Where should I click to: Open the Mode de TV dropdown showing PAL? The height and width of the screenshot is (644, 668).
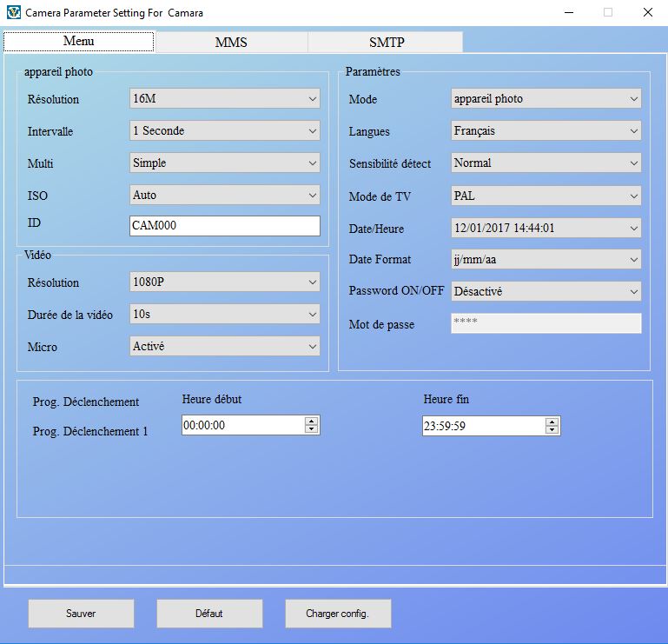[x=546, y=196]
